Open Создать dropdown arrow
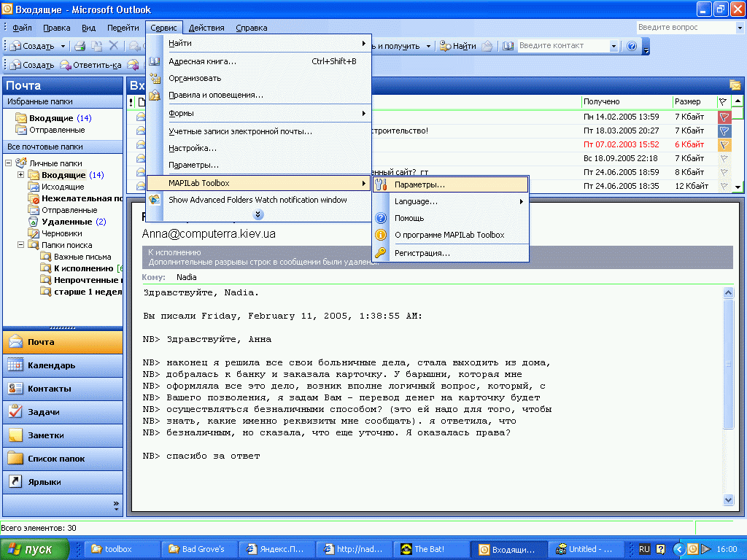 click(x=63, y=46)
